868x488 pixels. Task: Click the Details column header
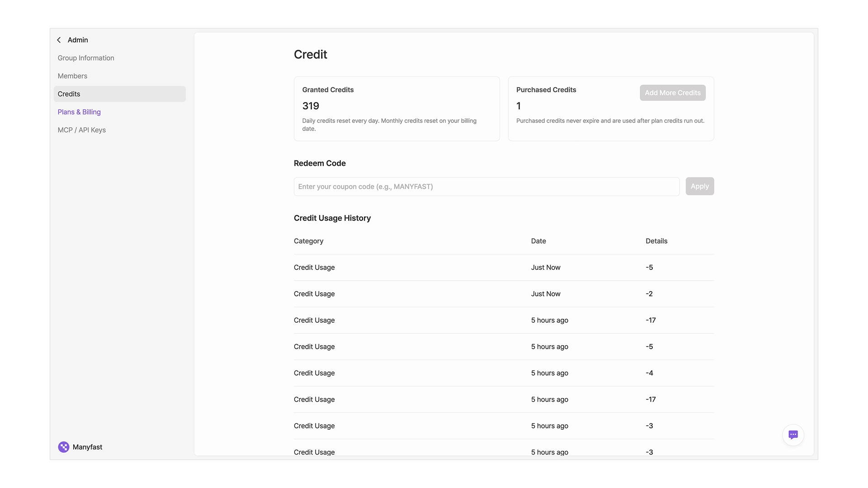(x=656, y=241)
